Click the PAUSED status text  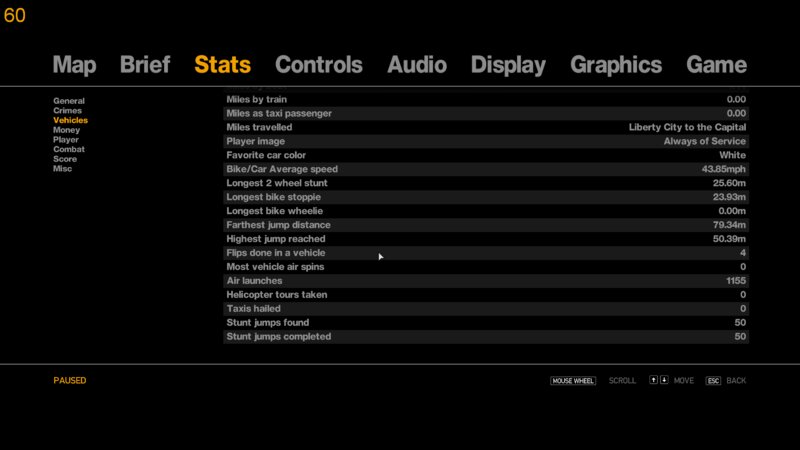click(70, 381)
